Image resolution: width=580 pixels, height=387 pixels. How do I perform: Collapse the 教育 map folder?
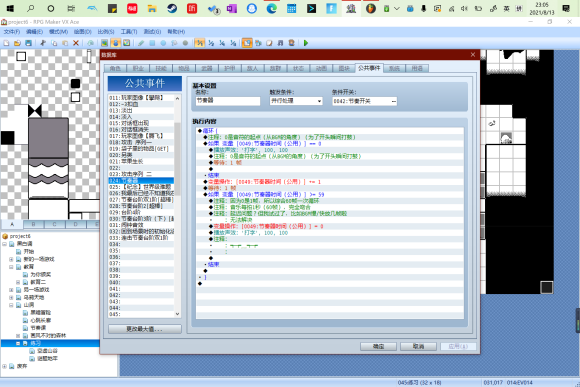point(11,267)
